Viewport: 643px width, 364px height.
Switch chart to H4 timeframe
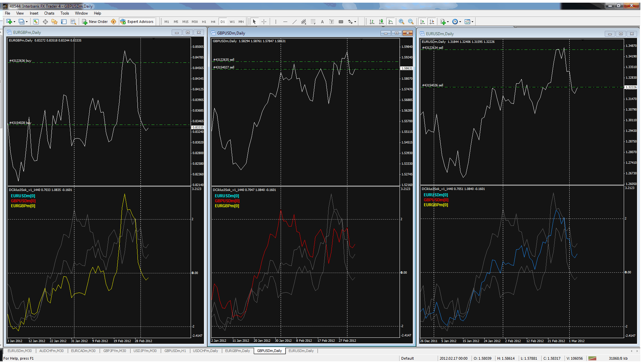[213, 22]
